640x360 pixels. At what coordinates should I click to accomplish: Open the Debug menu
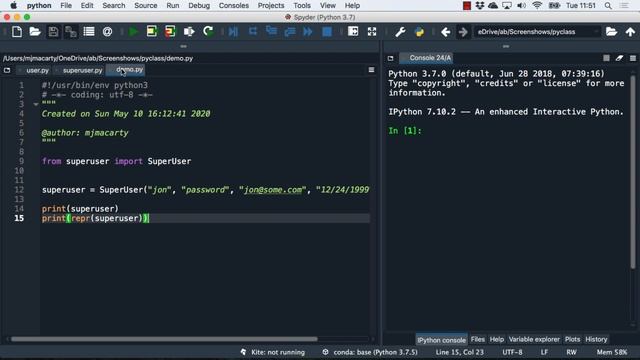199,6
